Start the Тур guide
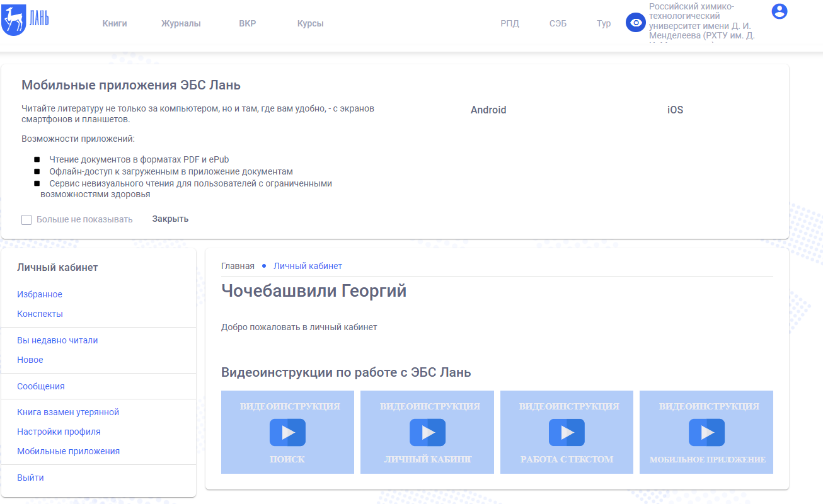 [604, 24]
